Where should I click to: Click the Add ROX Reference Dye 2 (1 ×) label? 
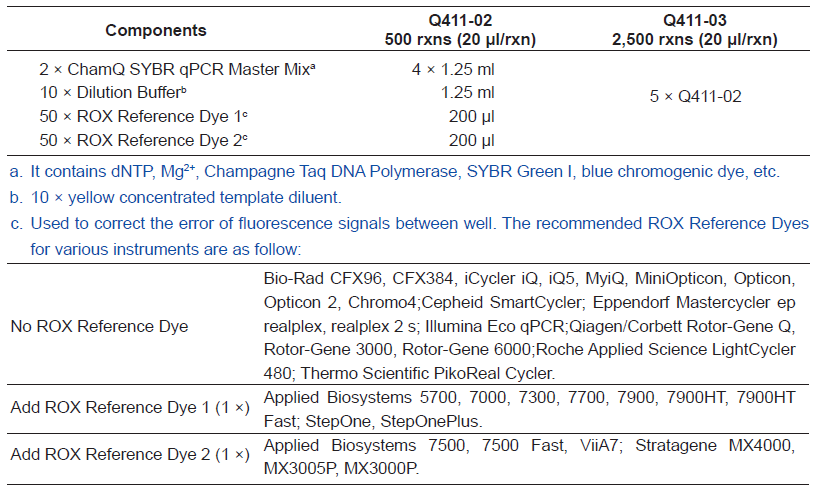tap(130, 454)
